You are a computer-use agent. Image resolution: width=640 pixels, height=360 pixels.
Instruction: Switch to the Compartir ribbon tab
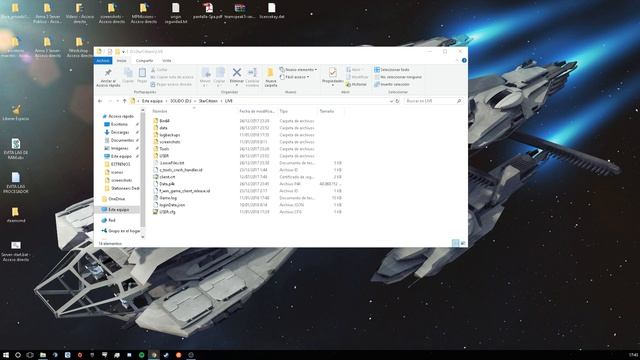pyautogui.click(x=144, y=60)
